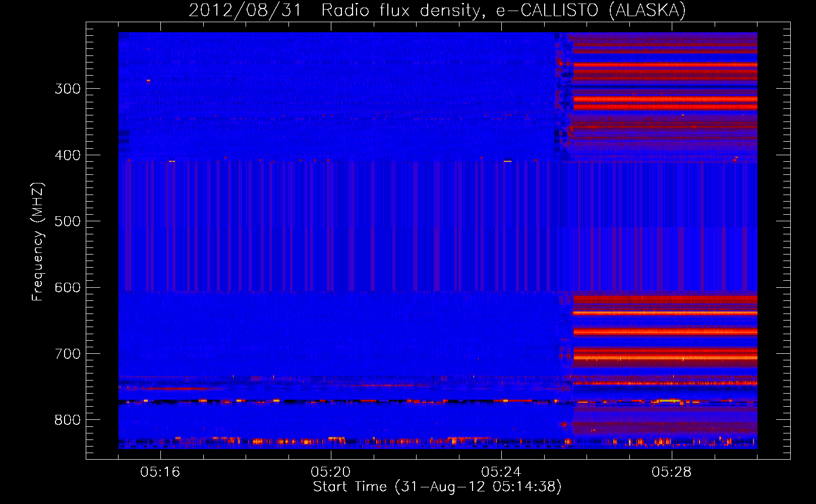Click the 05:16 time tick label
Image resolution: width=816 pixels, height=504 pixels.
pyautogui.click(x=160, y=472)
